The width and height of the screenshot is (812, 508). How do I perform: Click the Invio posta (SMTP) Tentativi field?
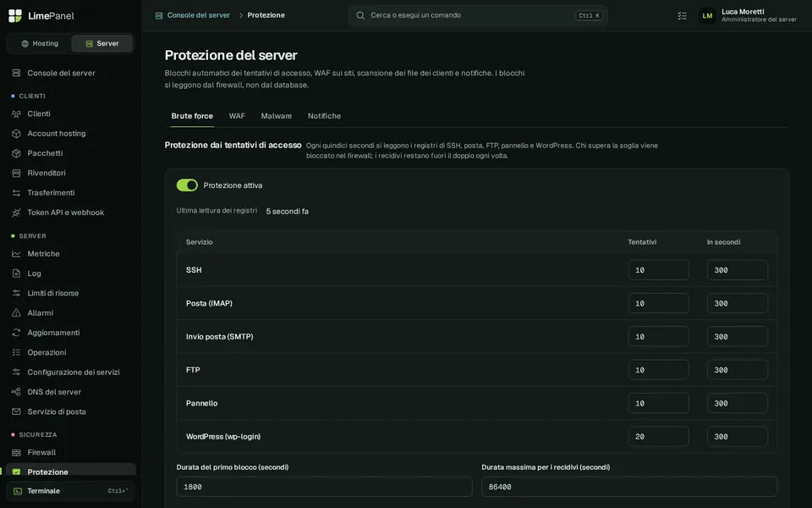coord(658,336)
